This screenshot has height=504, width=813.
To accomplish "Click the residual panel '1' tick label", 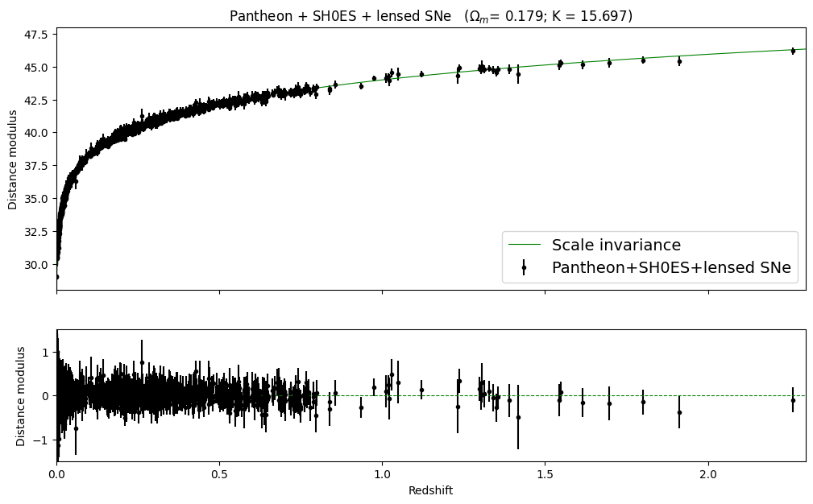I will coord(44,352).
